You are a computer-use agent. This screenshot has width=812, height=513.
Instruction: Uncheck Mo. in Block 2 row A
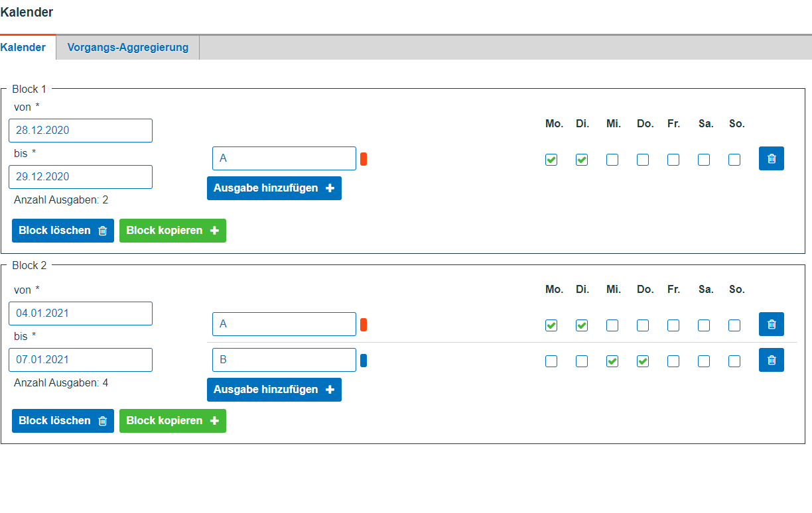pos(551,325)
